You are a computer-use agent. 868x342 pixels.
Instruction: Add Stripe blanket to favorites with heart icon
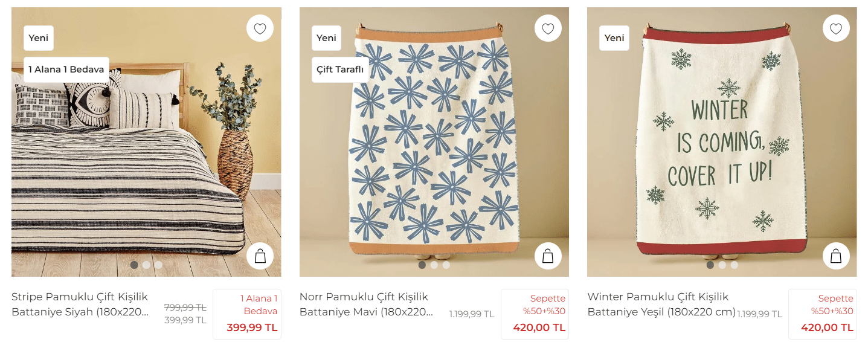click(260, 28)
